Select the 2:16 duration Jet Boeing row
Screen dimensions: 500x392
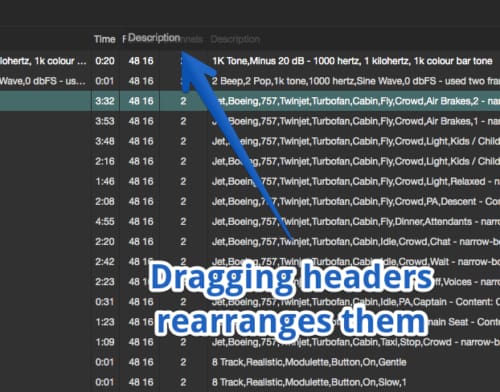coord(250,161)
